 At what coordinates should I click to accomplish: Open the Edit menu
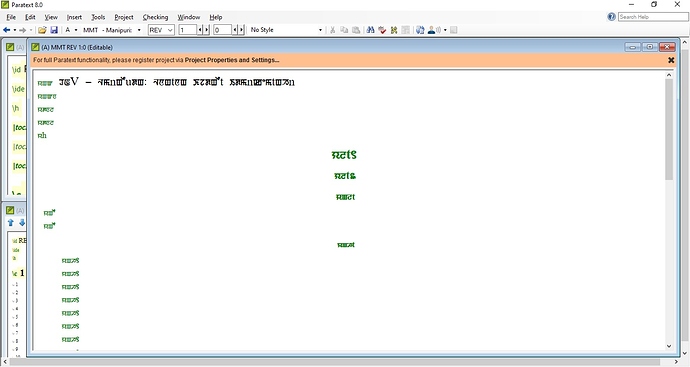pyautogui.click(x=30, y=17)
